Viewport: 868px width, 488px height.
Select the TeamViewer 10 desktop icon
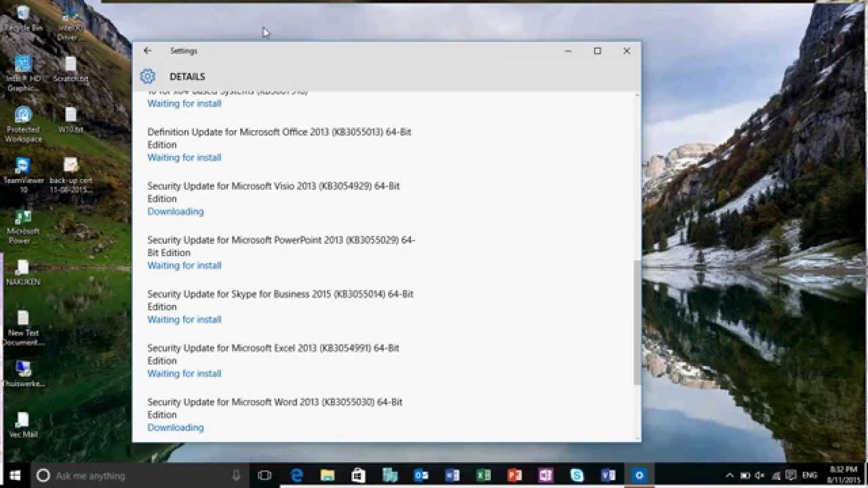tap(23, 176)
